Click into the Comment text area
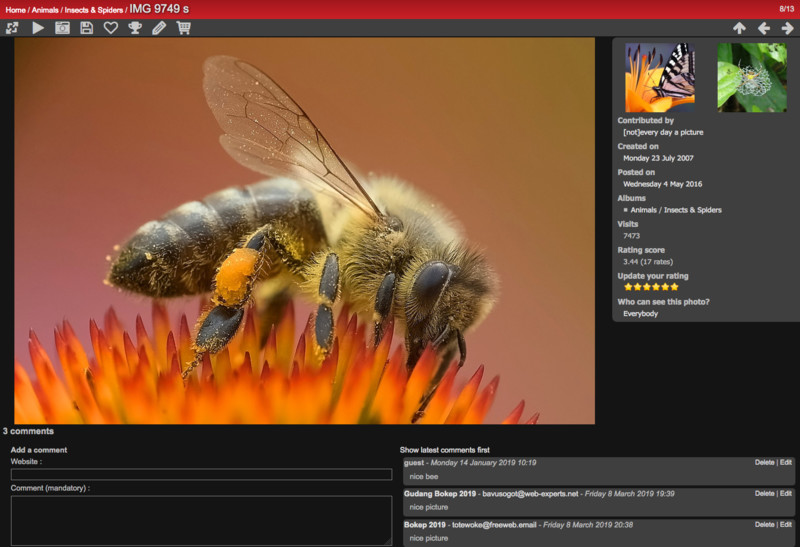 pyautogui.click(x=201, y=520)
